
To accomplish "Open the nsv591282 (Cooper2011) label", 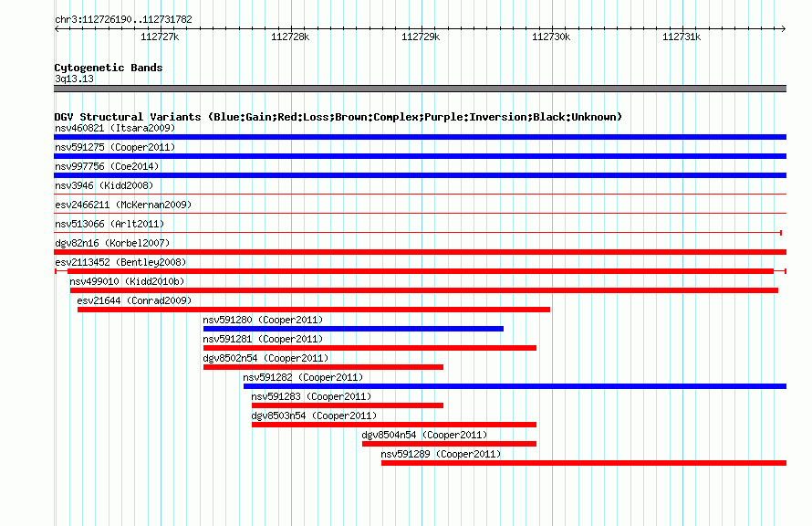I will [x=303, y=377].
